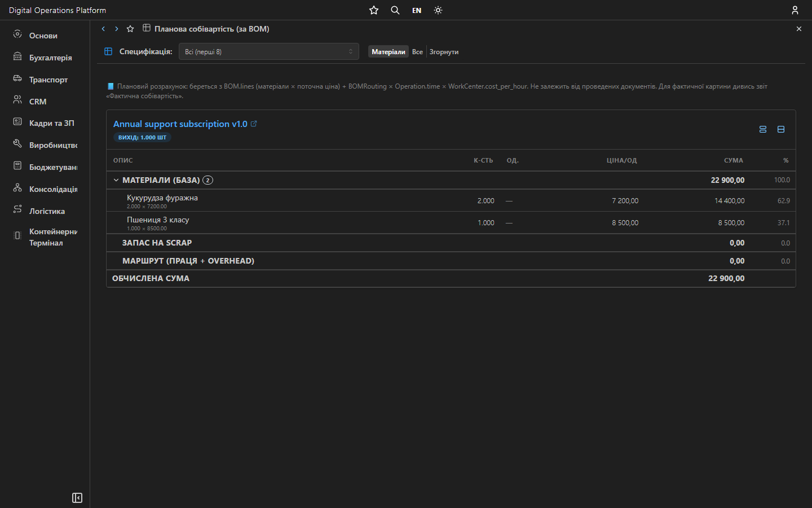Open the Консолідація icon
This screenshot has width=812, height=508.
(x=17, y=188)
